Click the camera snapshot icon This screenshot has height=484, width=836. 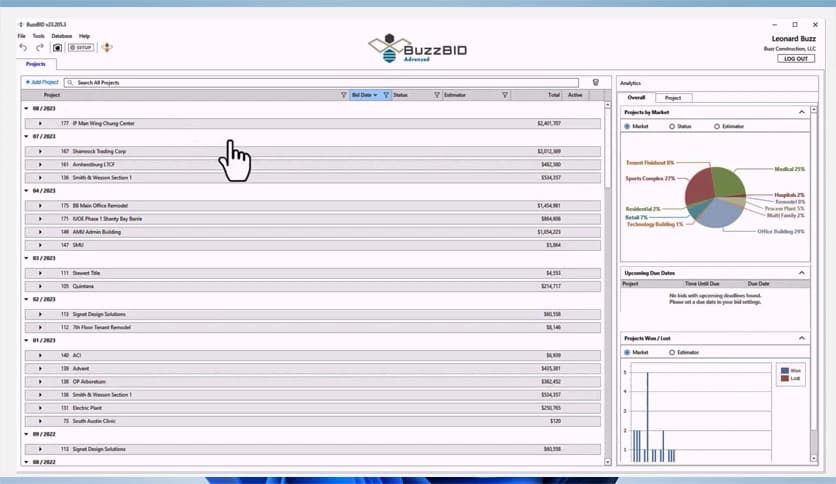point(57,47)
